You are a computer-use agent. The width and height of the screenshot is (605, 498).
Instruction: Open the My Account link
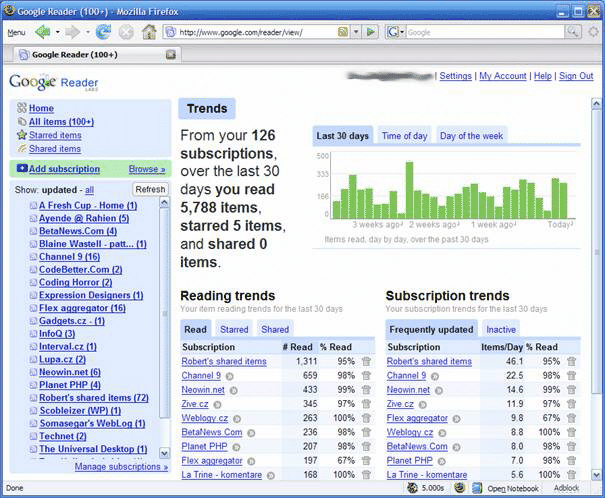pos(503,76)
